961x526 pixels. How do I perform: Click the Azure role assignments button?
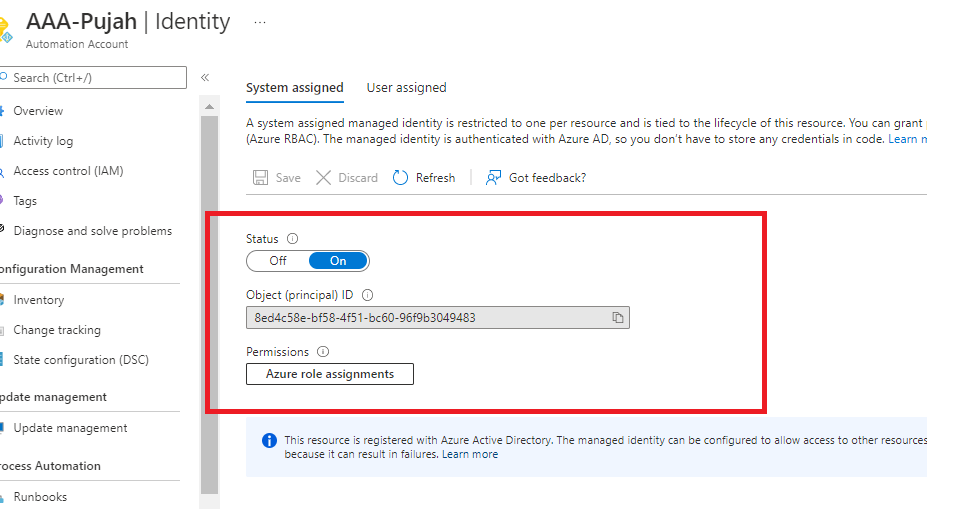(330, 374)
